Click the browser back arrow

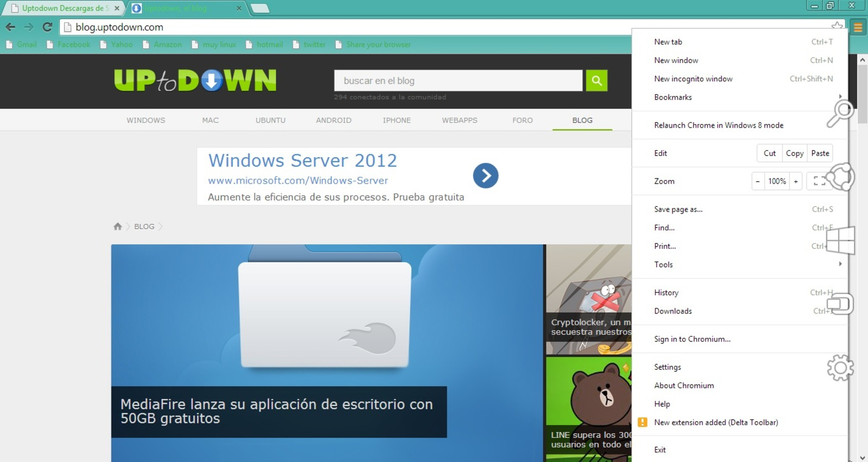[x=10, y=27]
